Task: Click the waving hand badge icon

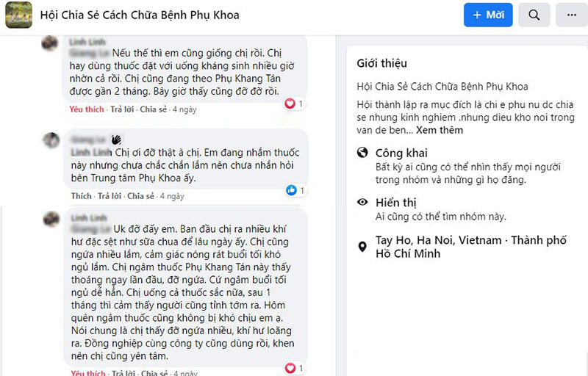Action: tap(116, 140)
